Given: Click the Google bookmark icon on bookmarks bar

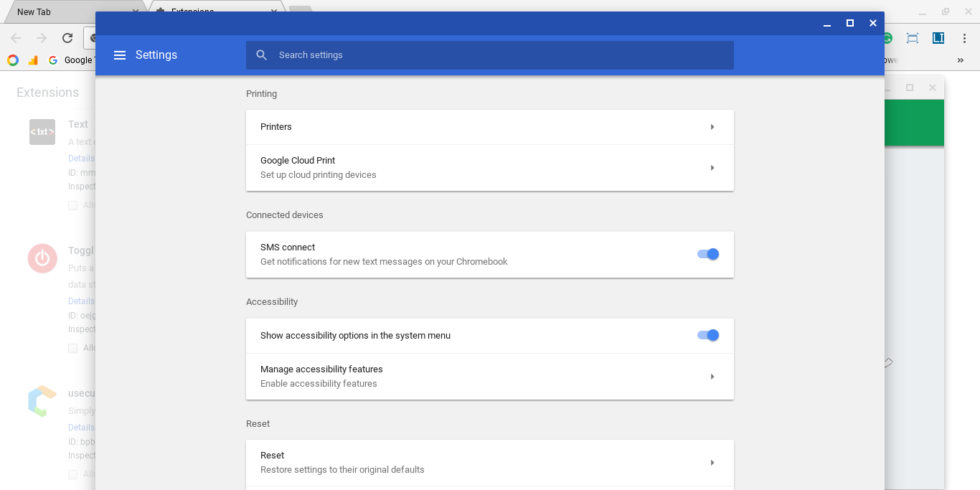Looking at the screenshot, I should tap(52, 60).
